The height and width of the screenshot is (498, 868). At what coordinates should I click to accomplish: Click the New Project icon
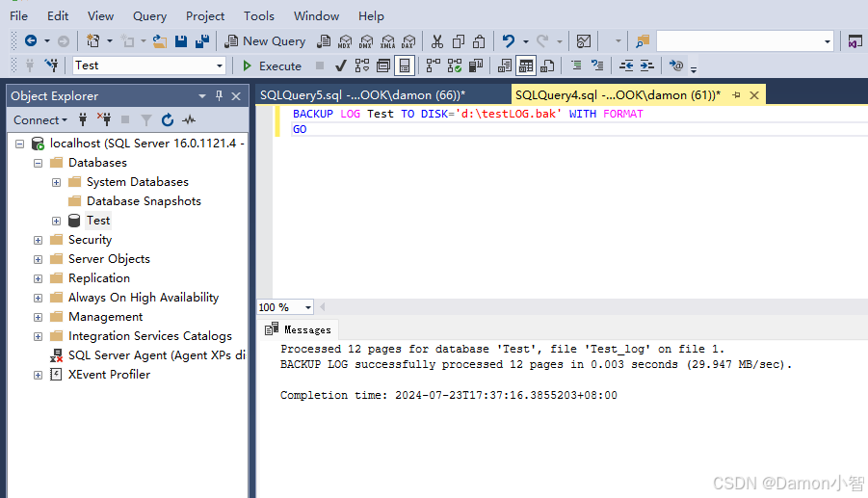(x=93, y=41)
